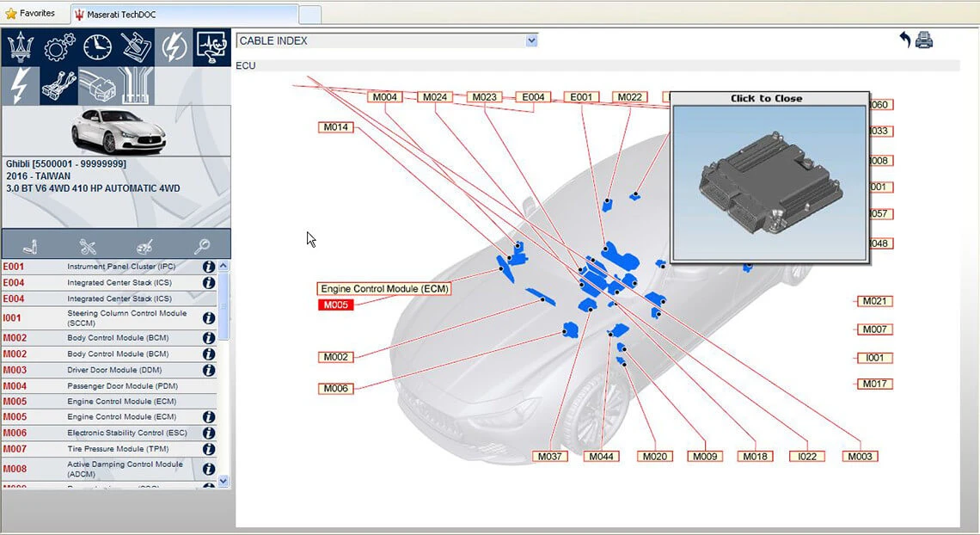Click the back arrow icon

[x=904, y=40]
